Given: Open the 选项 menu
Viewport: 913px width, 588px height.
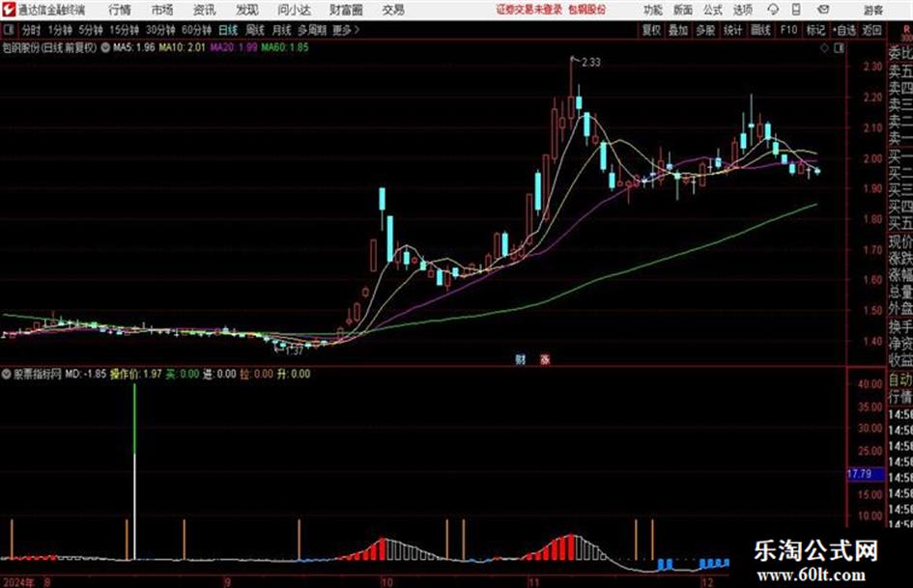Looking at the screenshot, I should (x=743, y=10).
